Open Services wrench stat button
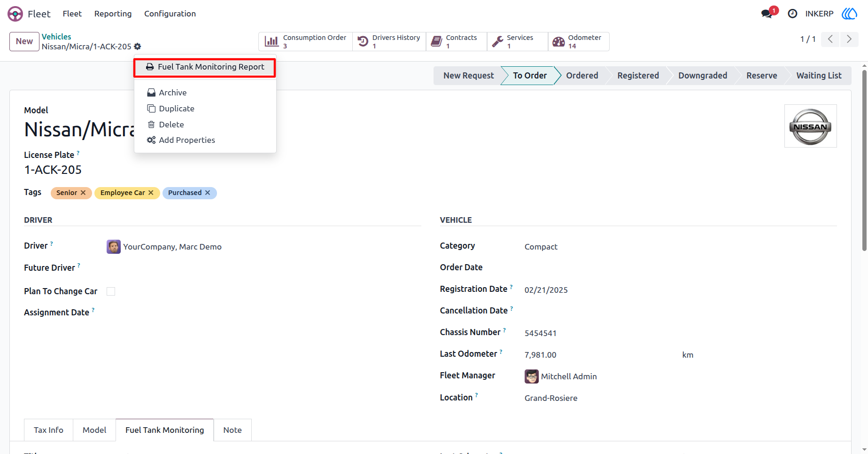The width and height of the screenshot is (868, 454). coord(517,41)
